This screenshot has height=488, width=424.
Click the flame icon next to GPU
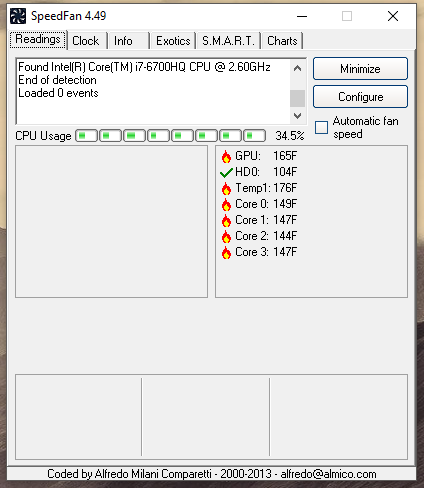tap(226, 156)
